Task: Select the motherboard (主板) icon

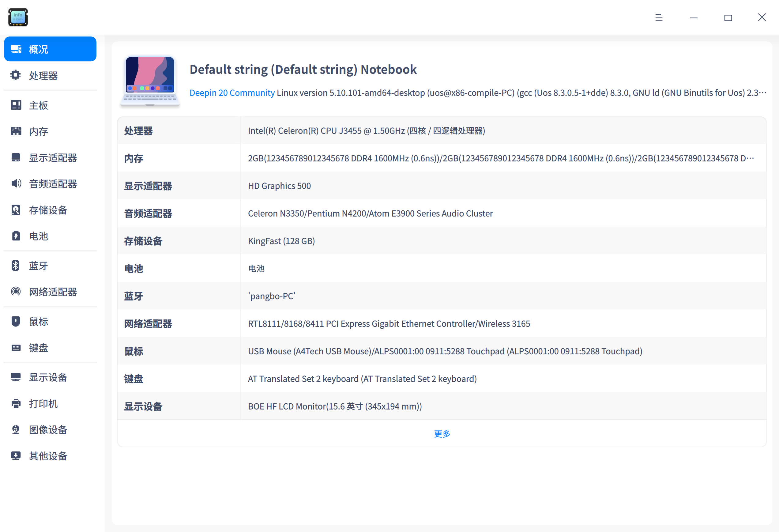Action: click(x=16, y=105)
